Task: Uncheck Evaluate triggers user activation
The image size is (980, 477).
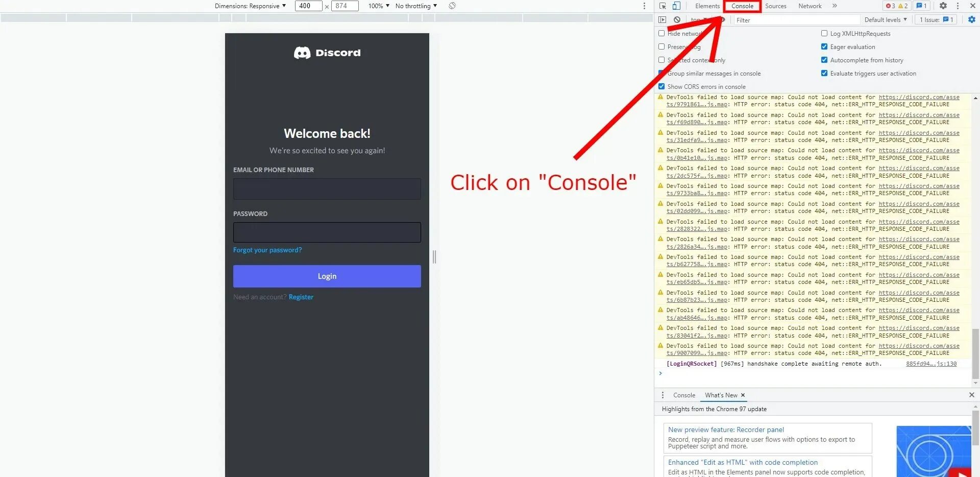Action: click(824, 73)
